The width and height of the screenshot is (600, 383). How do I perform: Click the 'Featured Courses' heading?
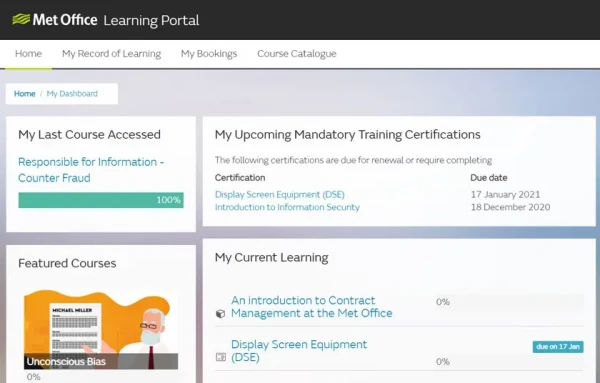(67, 263)
